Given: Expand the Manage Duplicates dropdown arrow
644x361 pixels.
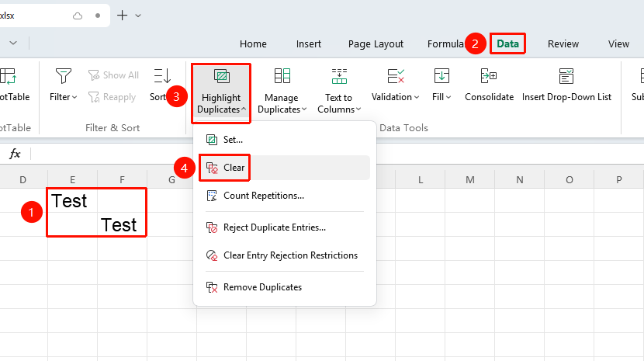Looking at the screenshot, I should coord(304,109).
